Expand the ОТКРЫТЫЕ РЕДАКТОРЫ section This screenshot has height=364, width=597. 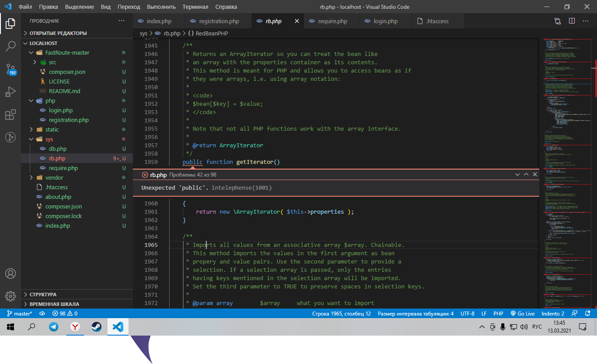58,33
